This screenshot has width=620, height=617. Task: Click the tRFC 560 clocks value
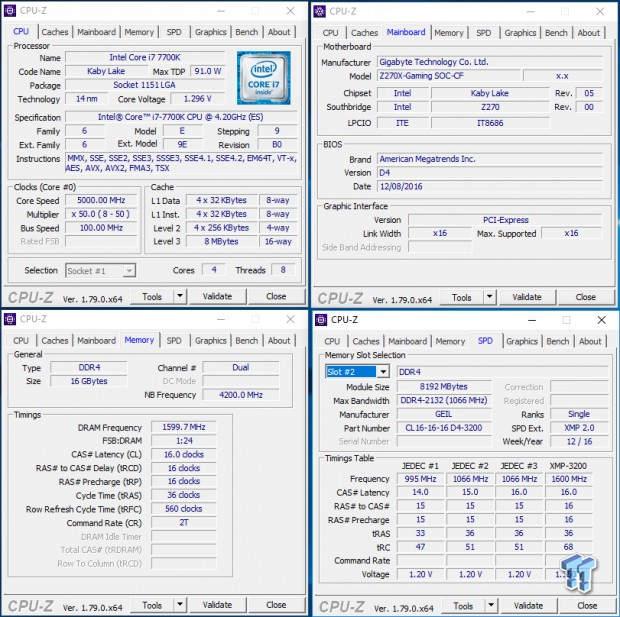point(184,509)
